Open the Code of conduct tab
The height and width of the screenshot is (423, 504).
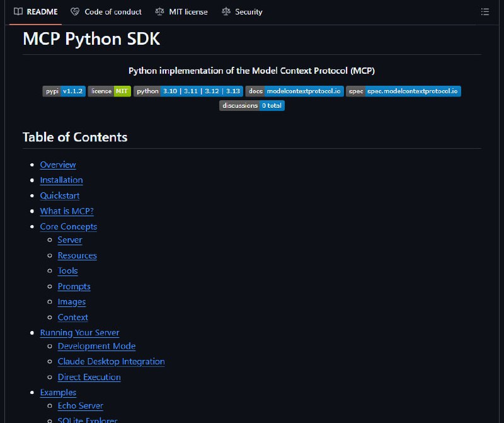[106, 12]
